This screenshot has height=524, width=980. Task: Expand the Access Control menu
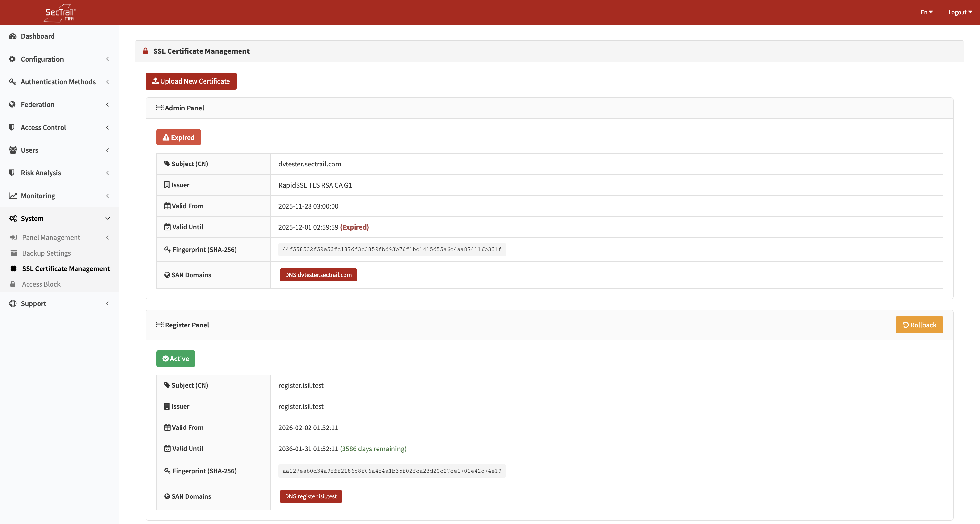pos(43,127)
